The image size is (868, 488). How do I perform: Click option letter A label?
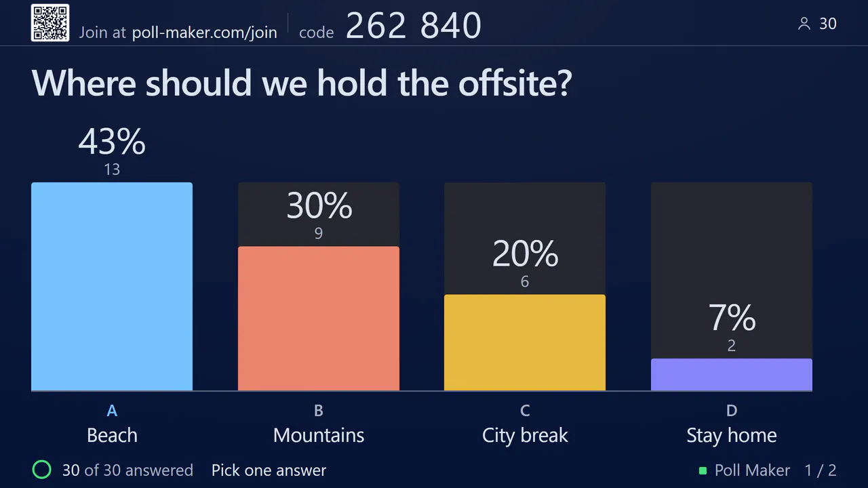point(112,410)
